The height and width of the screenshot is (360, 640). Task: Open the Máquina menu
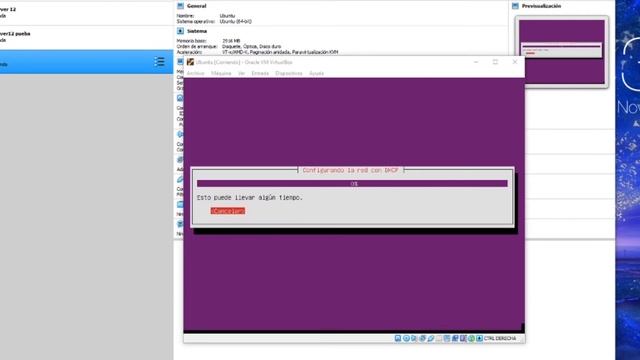[221, 73]
